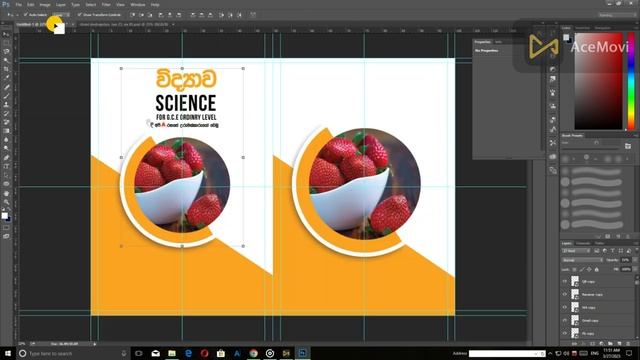The width and height of the screenshot is (640, 360).
Task: Open the Window menu
Action: click(x=138, y=4)
